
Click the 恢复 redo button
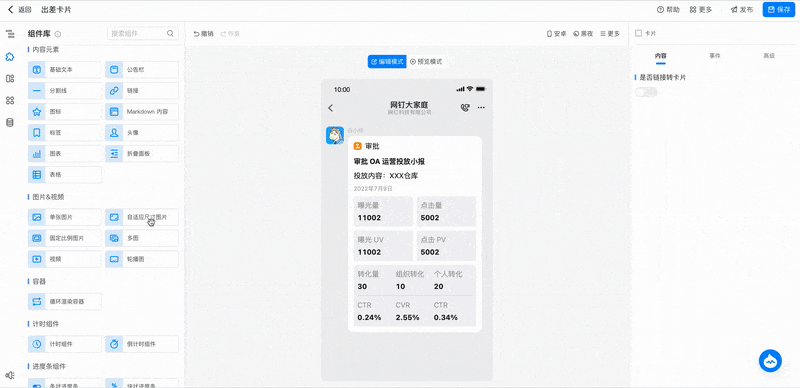[x=230, y=34]
